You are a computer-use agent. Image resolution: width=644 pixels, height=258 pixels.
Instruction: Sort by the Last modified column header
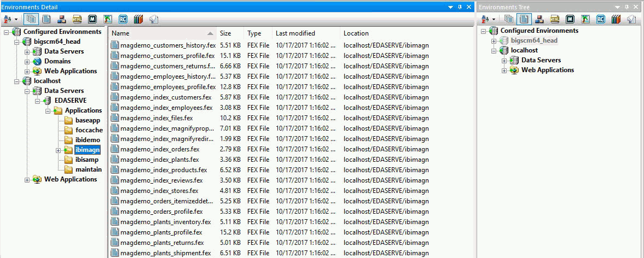tap(295, 33)
